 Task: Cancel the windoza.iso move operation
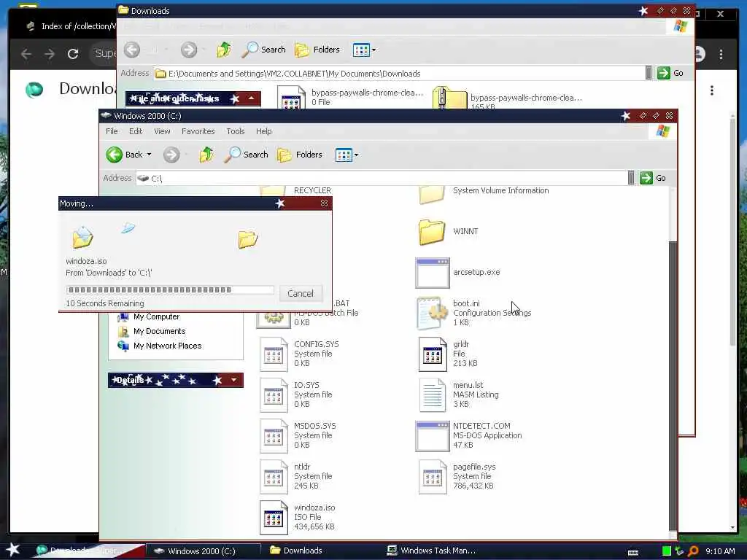[300, 293]
